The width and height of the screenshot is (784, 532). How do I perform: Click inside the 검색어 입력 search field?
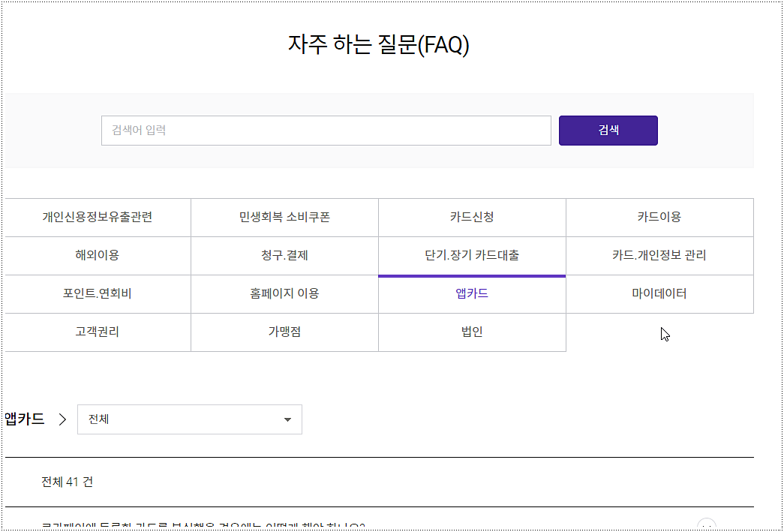tap(326, 130)
